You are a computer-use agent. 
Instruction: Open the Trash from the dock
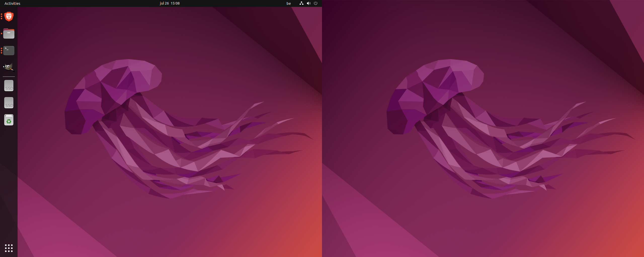[9, 120]
